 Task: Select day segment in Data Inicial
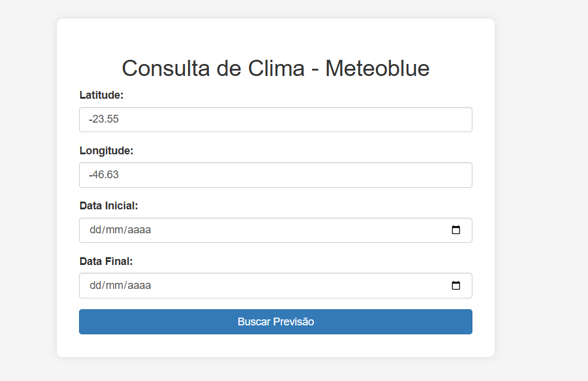95,230
